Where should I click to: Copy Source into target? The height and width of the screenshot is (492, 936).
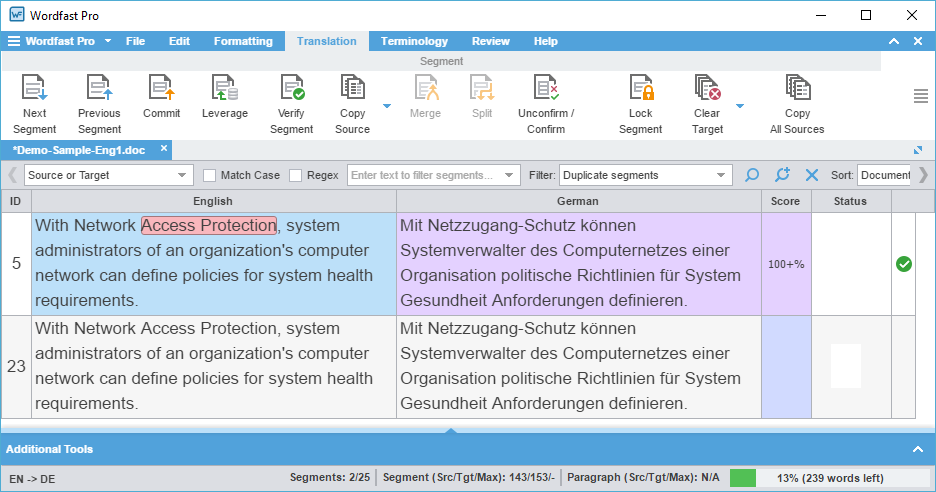352,104
